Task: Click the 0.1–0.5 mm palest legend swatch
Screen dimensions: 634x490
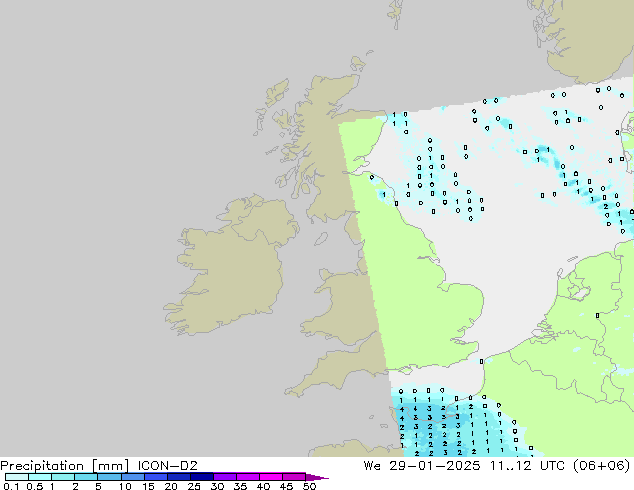Action: 17,477
